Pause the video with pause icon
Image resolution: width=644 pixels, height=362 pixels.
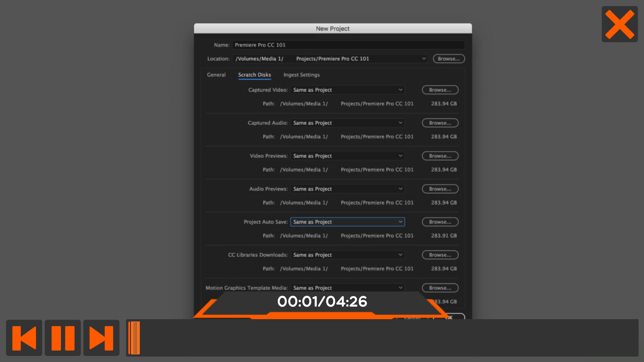click(x=63, y=338)
